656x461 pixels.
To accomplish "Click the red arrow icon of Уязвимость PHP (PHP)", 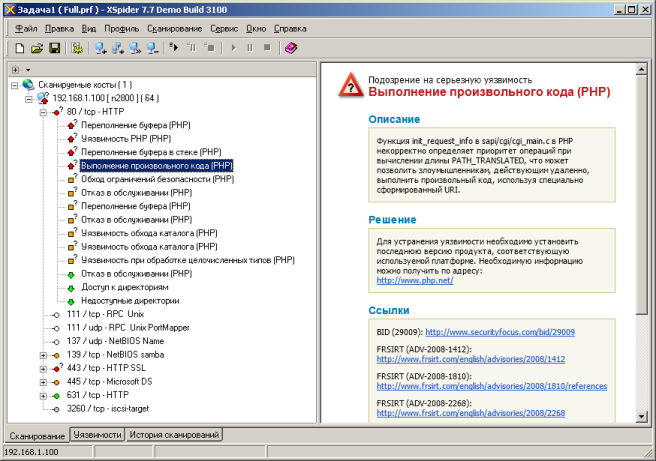I will 72,138.
